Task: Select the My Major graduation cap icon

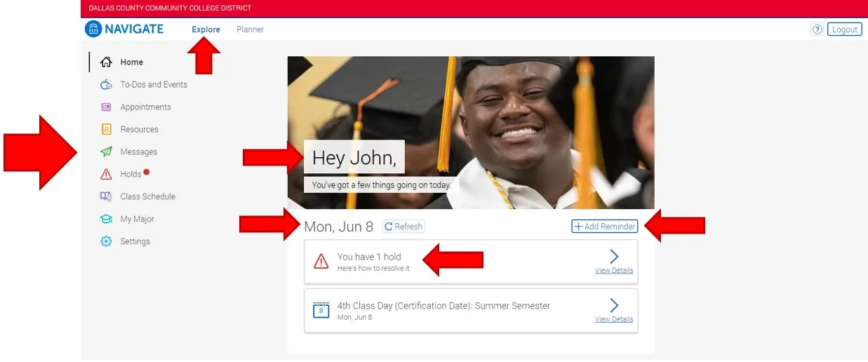Action: pos(107,220)
